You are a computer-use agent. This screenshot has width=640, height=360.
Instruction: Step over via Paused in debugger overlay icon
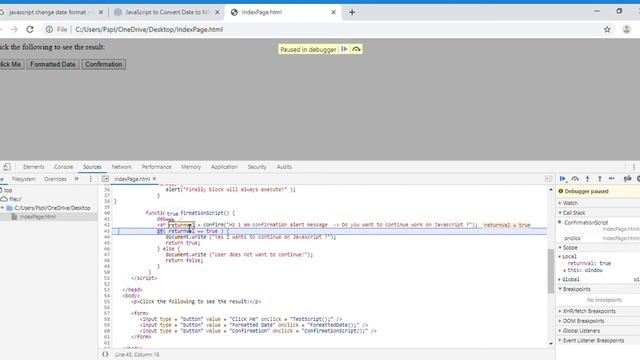click(356, 49)
